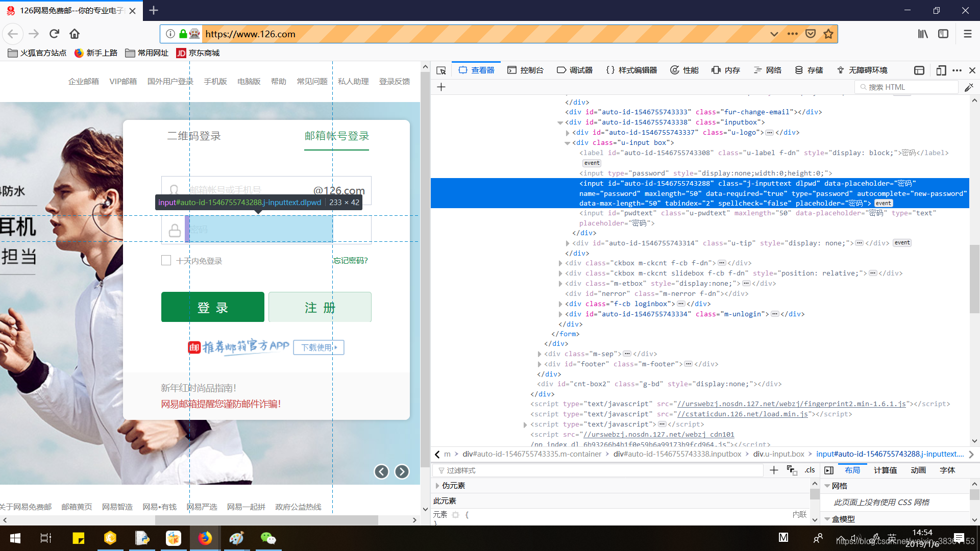The width and height of the screenshot is (980, 551).
Task: Open the 无障碍环境 tab
Action: click(862, 70)
